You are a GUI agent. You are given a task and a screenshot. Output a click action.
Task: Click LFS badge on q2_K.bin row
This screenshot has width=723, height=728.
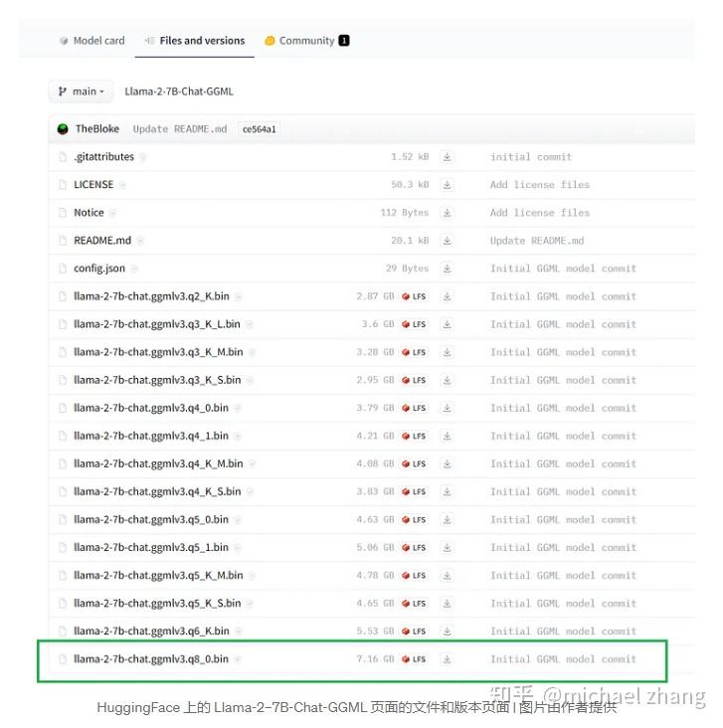pyautogui.click(x=414, y=296)
